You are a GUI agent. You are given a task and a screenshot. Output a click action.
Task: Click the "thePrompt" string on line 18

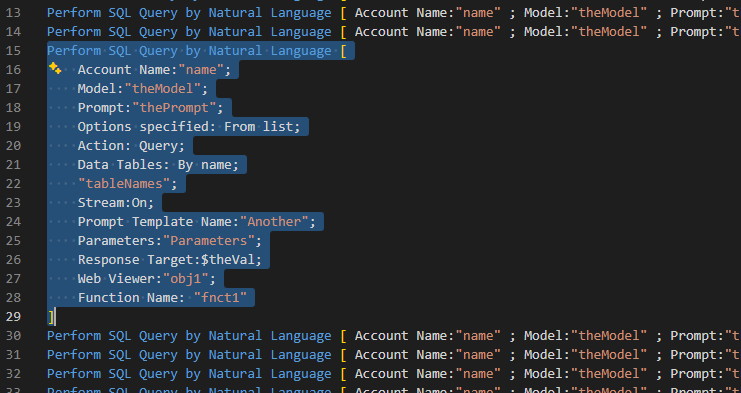pos(174,108)
